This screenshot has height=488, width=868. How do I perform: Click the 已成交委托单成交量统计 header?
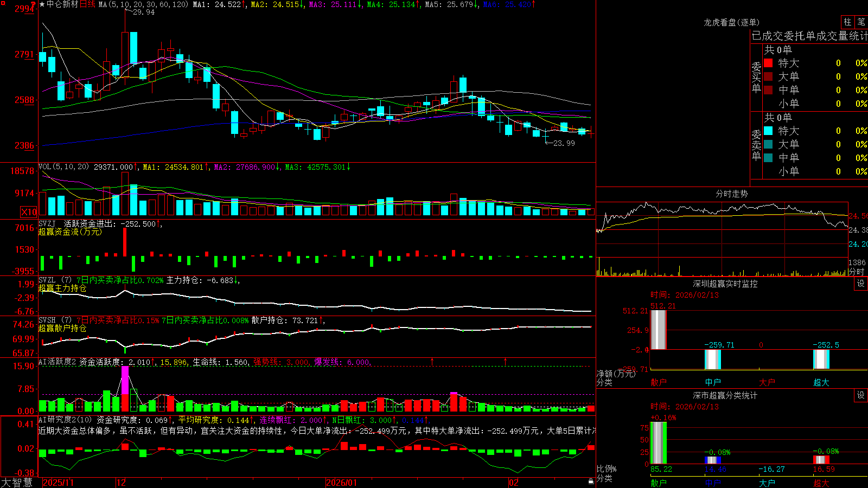(x=809, y=36)
